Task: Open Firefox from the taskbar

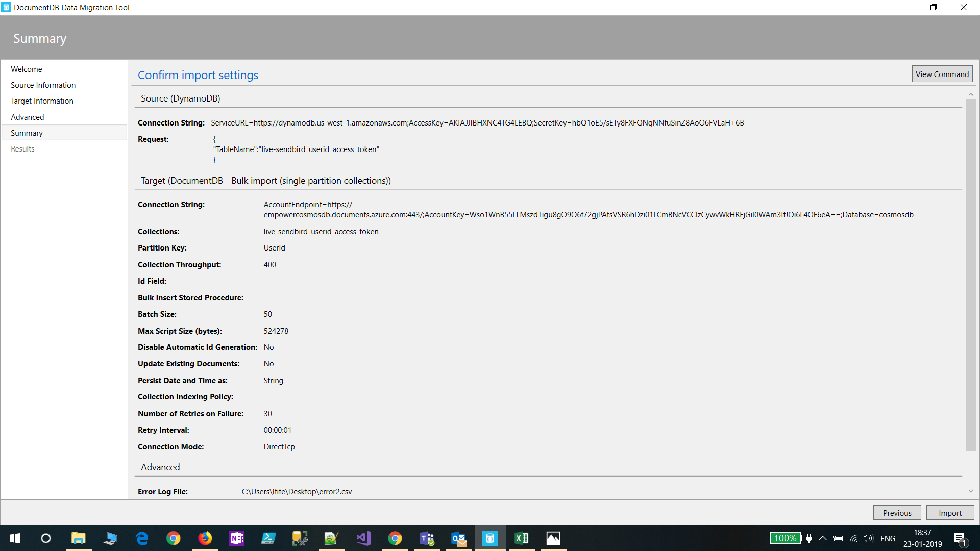Action: 205,538
